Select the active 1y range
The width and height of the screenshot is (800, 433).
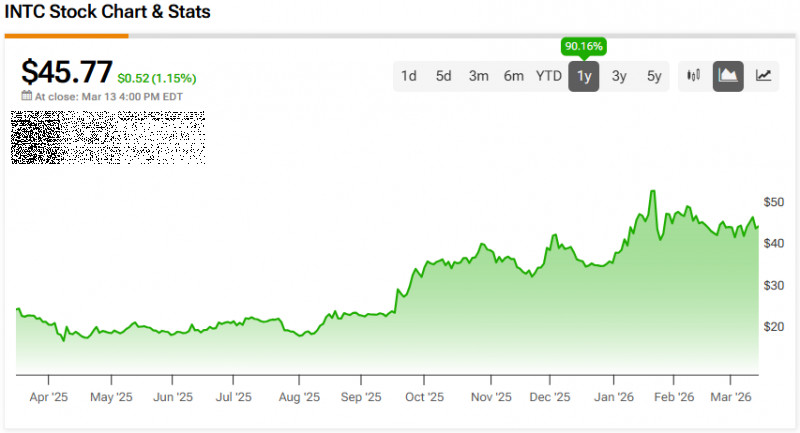pos(584,76)
